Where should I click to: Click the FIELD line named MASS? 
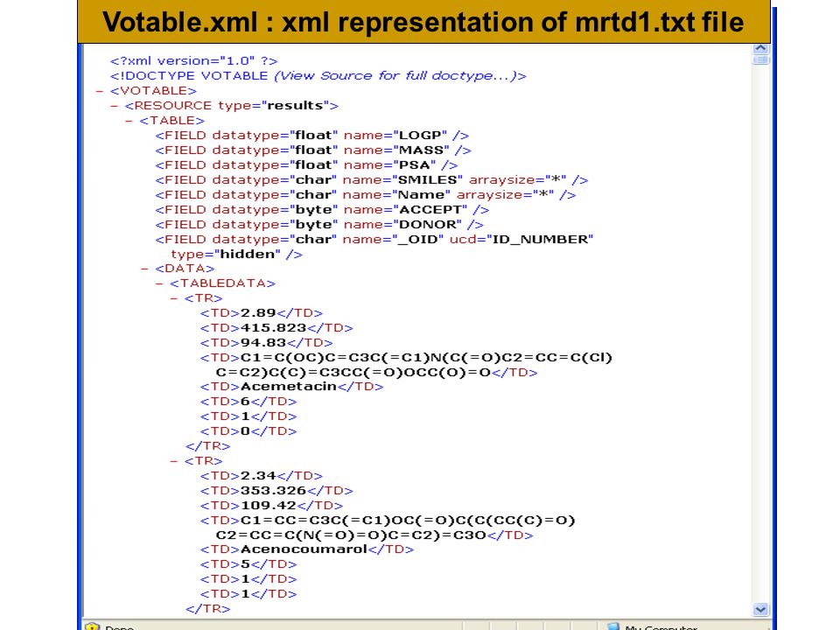pyautogui.click(x=313, y=150)
